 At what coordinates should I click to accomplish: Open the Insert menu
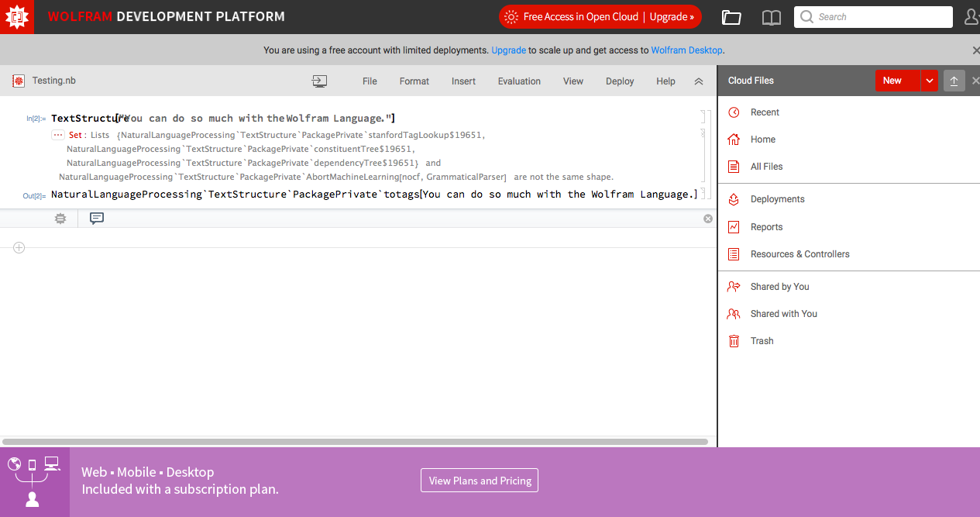point(463,81)
